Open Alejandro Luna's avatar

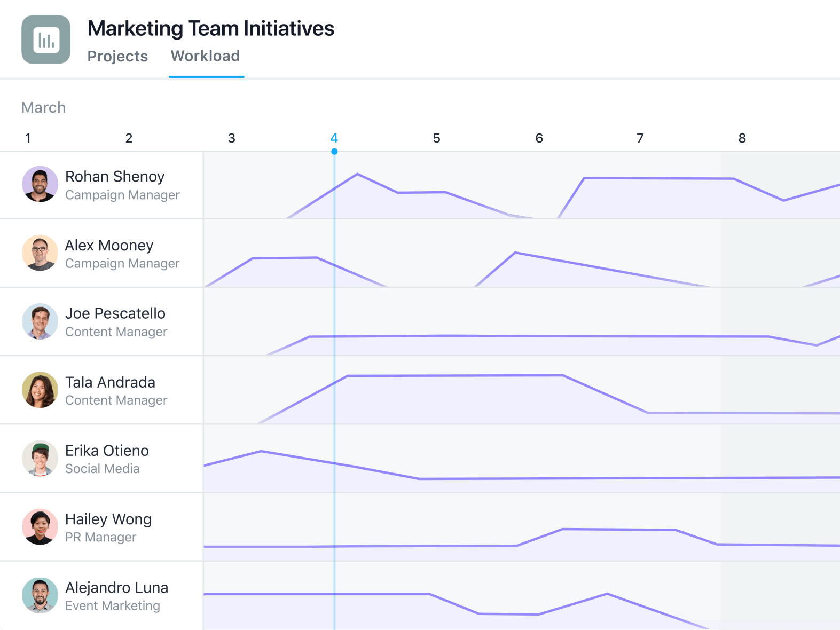(40, 595)
